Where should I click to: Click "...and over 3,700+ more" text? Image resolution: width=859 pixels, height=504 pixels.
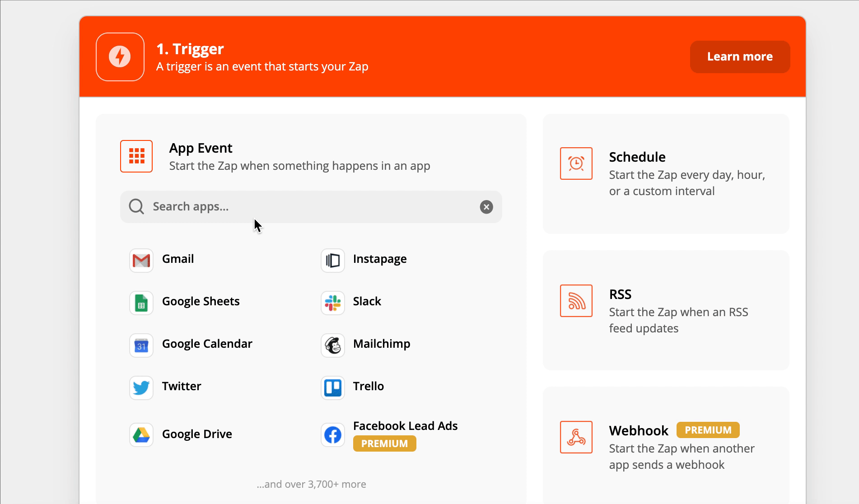pos(311,484)
